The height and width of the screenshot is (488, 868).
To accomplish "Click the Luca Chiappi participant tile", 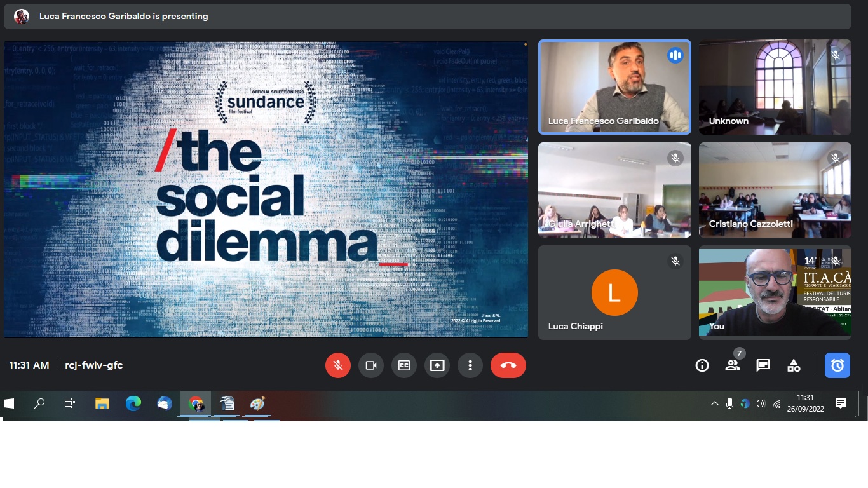I will [x=614, y=292].
